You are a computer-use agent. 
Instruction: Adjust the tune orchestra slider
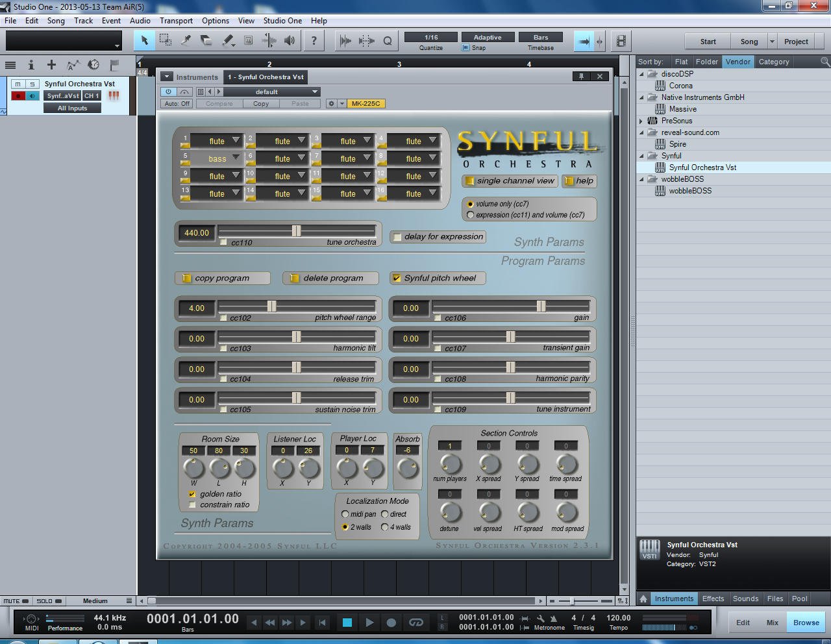click(296, 231)
